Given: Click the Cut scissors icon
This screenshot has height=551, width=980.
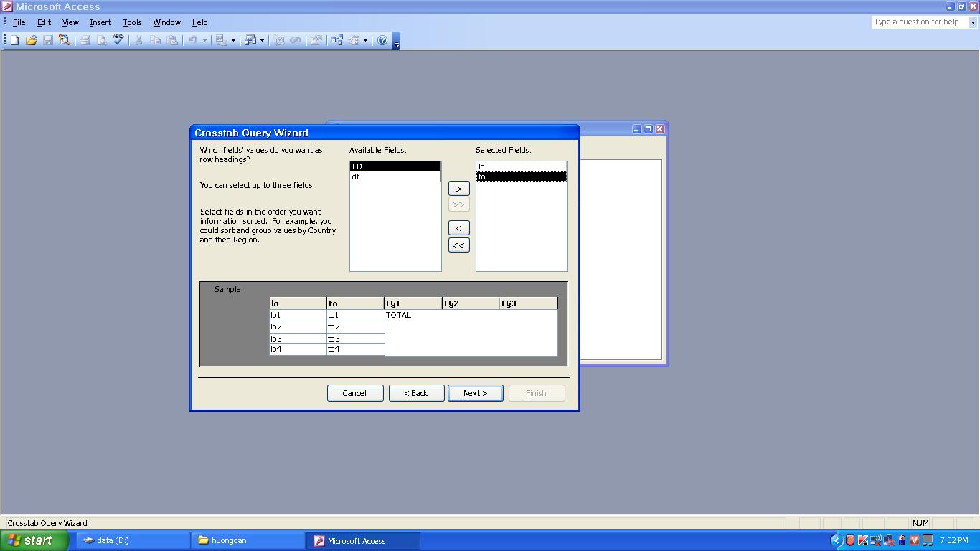Looking at the screenshot, I should (138, 40).
